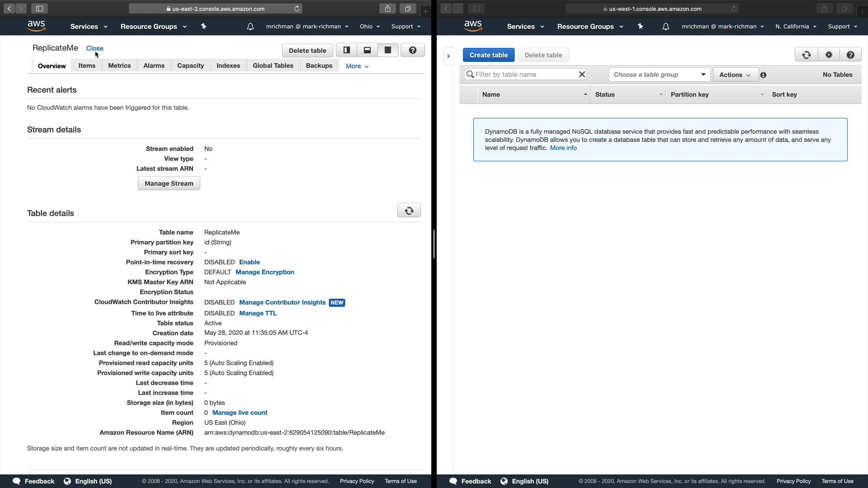Switch to the Global Tables tab
868x488 pixels.
[273, 66]
